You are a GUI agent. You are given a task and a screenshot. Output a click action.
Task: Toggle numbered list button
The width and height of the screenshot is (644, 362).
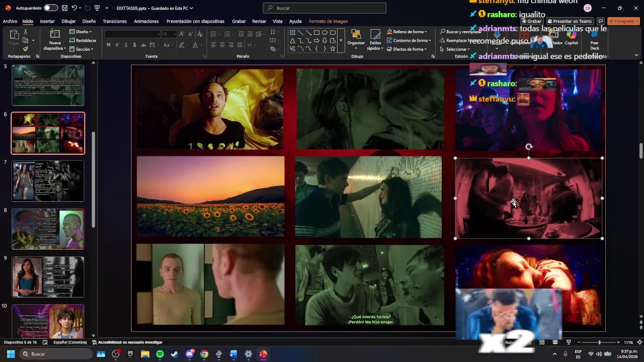point(228,34)
